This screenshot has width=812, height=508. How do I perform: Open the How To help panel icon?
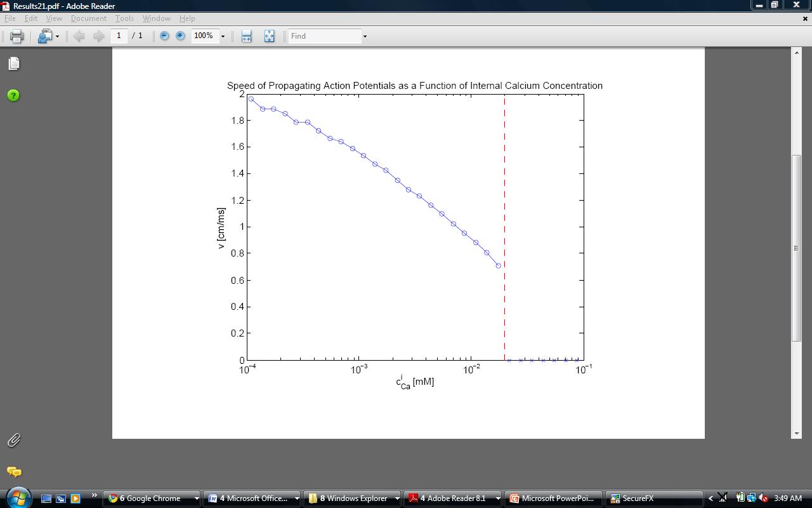click(13, 95)
